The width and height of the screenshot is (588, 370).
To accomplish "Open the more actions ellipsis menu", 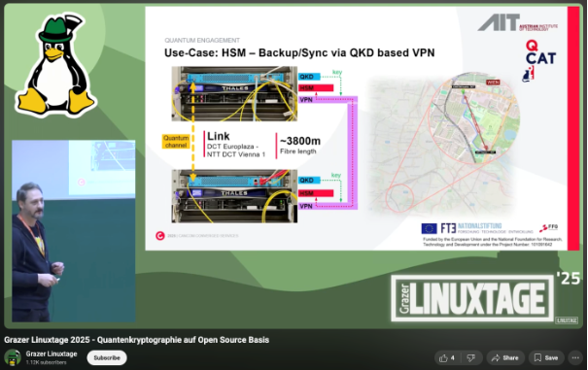I will pyautogui.click(x=575, y=358).
